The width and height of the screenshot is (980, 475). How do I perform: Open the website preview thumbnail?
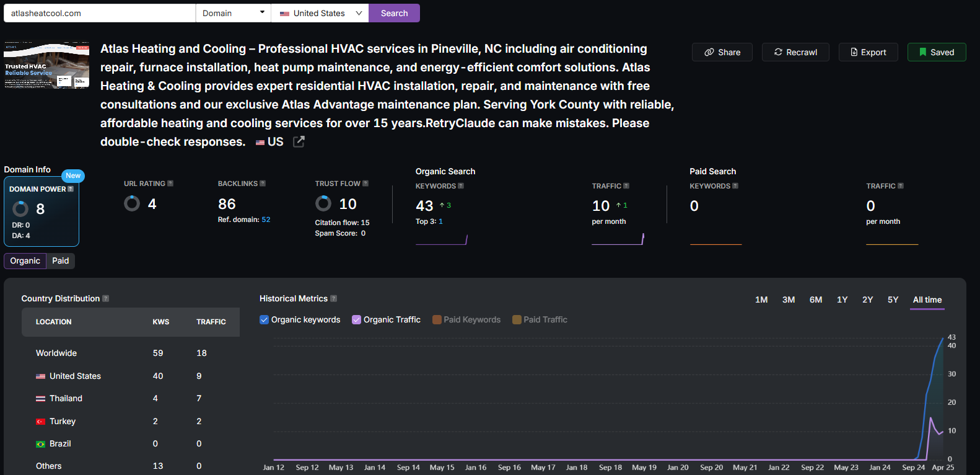tap(46, 65)
